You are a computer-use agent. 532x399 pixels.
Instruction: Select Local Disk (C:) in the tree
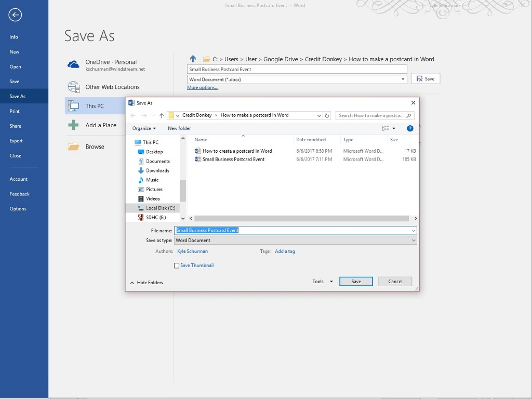pyautogui.click(x=156, y=208)
